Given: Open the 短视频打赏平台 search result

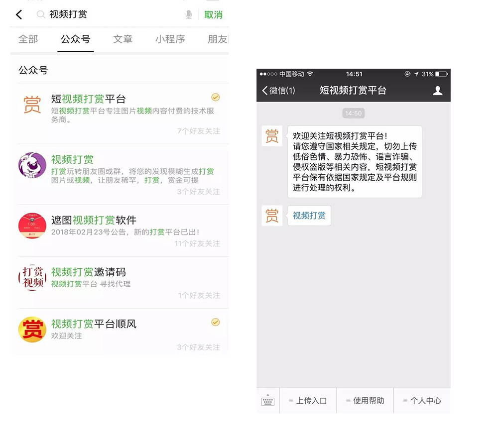Looking at the screenshot, I should click(123, 113).
